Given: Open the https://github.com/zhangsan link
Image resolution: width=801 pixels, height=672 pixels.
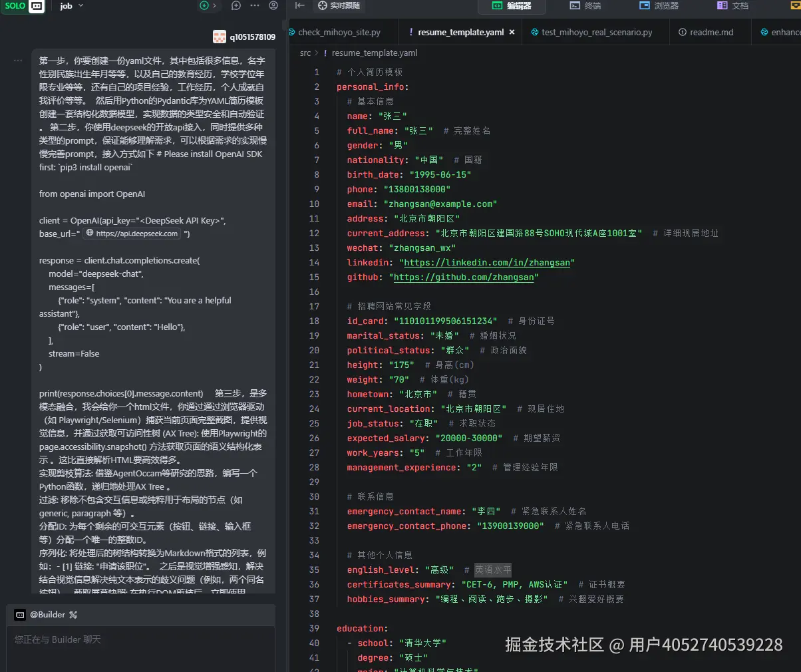Looking at the screenshot, I should tap(464, 277).
